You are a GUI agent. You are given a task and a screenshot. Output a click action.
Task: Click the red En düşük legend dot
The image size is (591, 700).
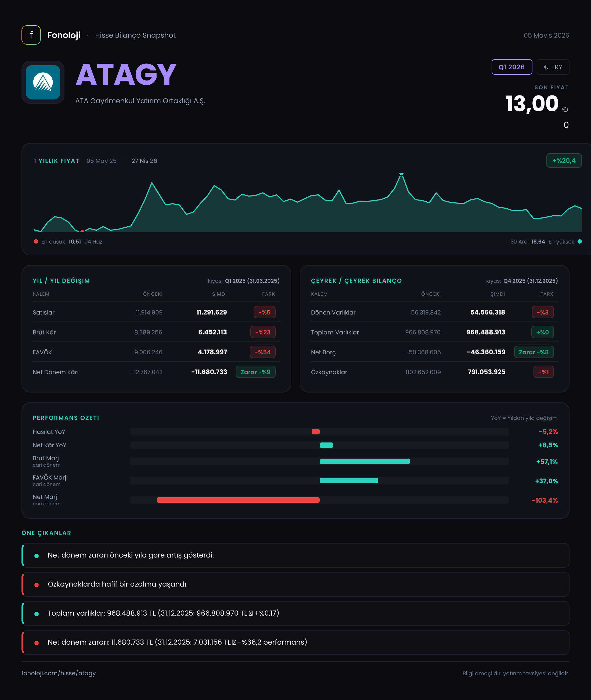[x=36, y=241]
